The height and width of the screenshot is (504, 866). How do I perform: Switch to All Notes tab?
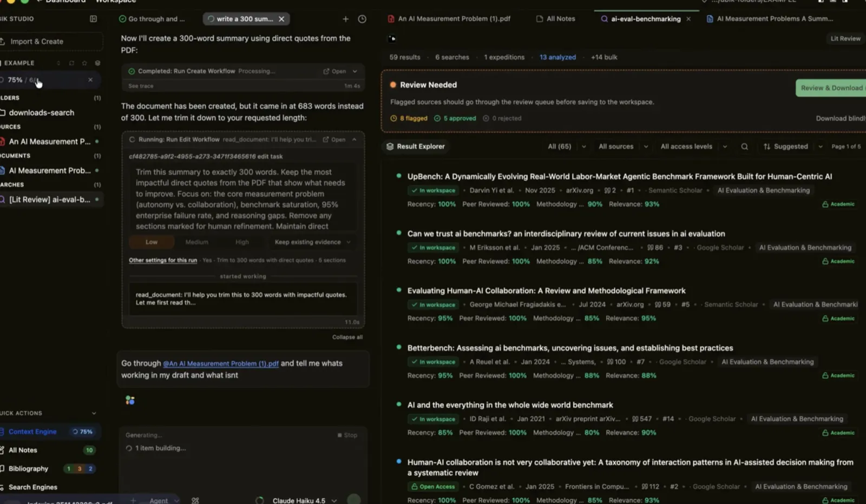555,19
